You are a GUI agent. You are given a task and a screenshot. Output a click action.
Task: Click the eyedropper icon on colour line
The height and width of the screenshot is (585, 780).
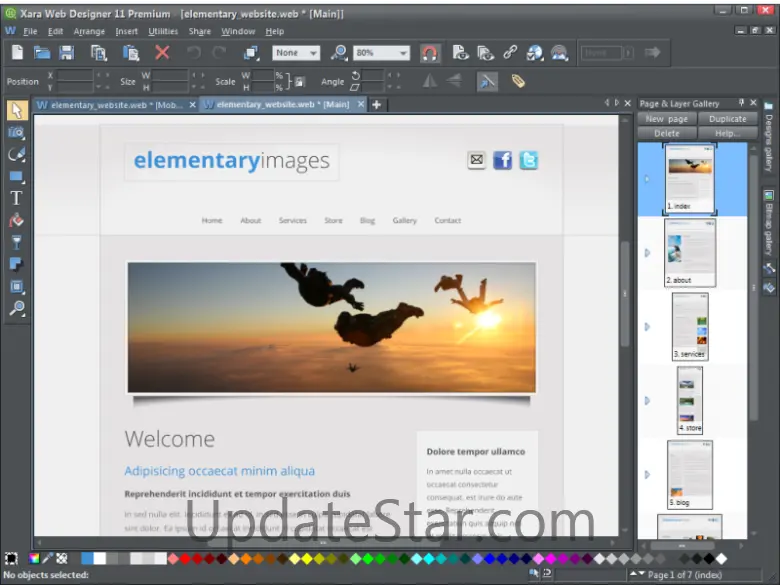tap(48, 558)
